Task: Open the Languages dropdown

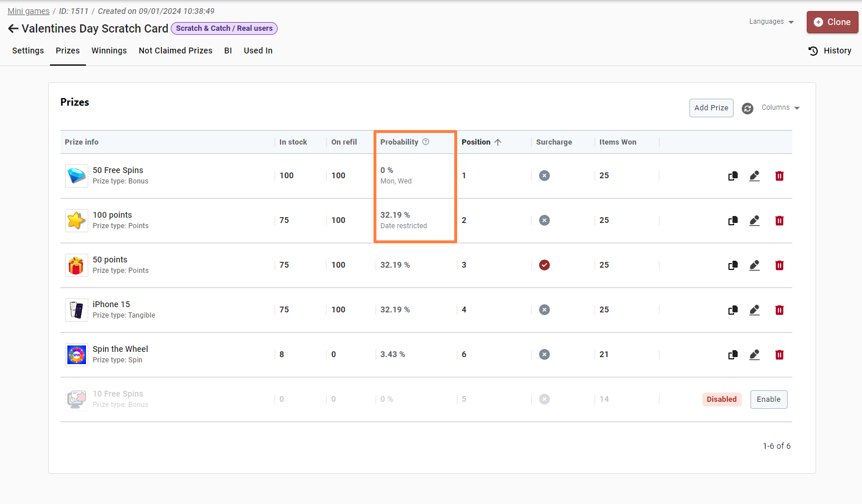Action: (x=771, y=21)
